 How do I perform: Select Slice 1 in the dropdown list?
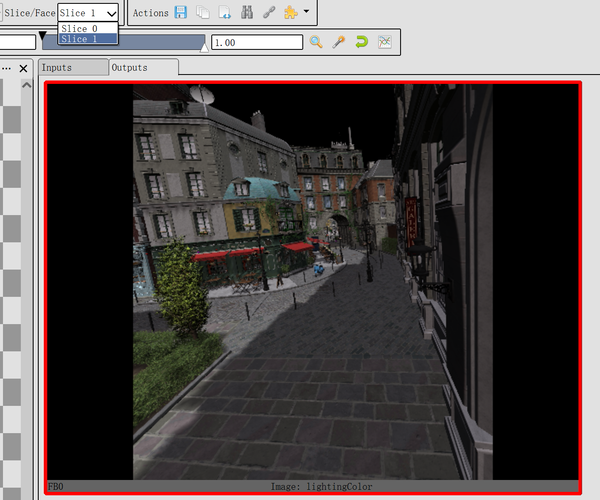(x=88, y=39)
